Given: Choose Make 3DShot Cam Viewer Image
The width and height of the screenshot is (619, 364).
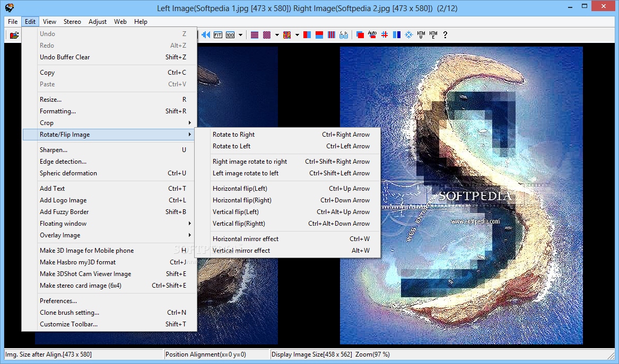Looking at the screenshot, I should (109, 274).
